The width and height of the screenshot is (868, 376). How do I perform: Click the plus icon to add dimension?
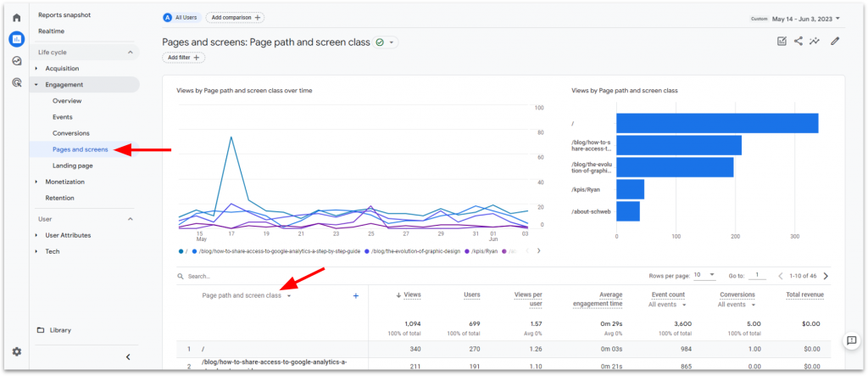pyautogui.click(x=355, y=295)
